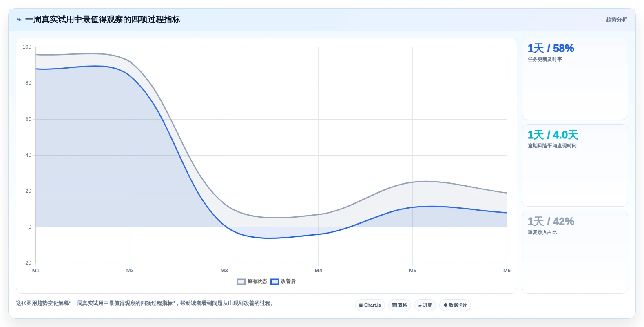Click the 表格 grid icon
The image size is (644, 327).
[x=394, y=305]
